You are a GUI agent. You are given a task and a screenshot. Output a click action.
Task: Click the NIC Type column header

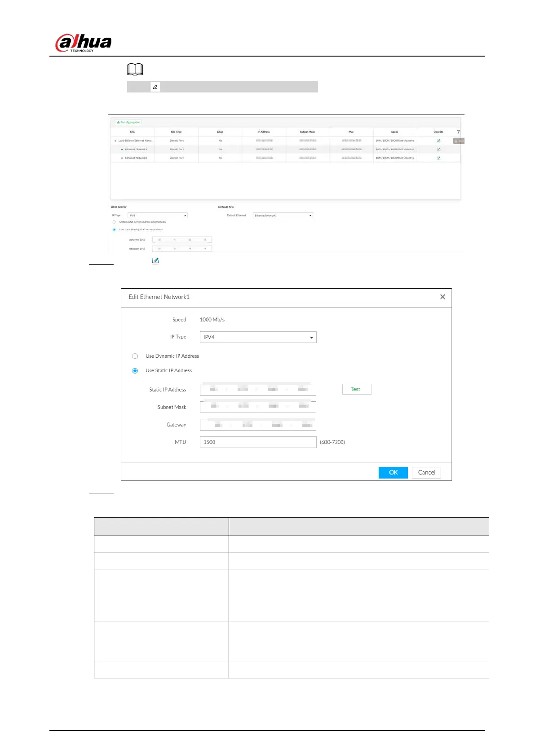tap(176, 132)
